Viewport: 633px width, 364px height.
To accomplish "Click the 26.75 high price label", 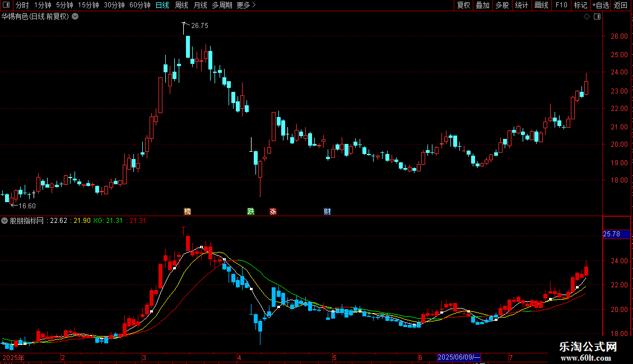I will click(199, 25).
